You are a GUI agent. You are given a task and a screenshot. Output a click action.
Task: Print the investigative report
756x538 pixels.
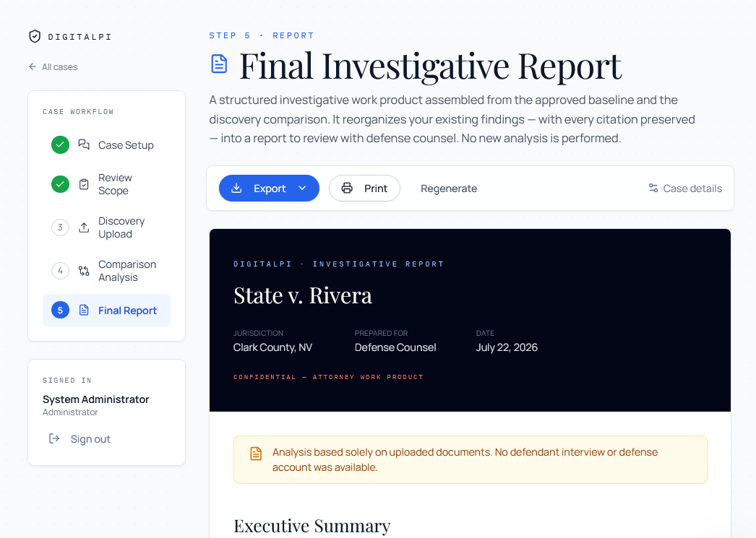(x=364, y=188)
